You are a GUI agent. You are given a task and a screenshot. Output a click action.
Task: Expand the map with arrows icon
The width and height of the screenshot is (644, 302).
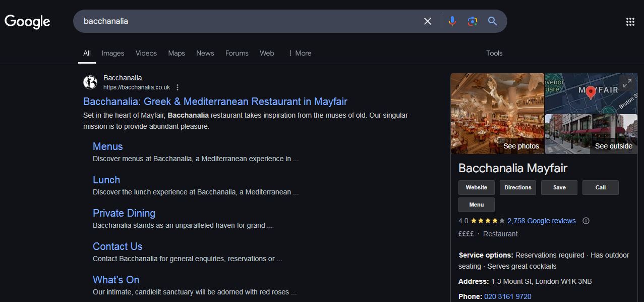coord(627,84)
